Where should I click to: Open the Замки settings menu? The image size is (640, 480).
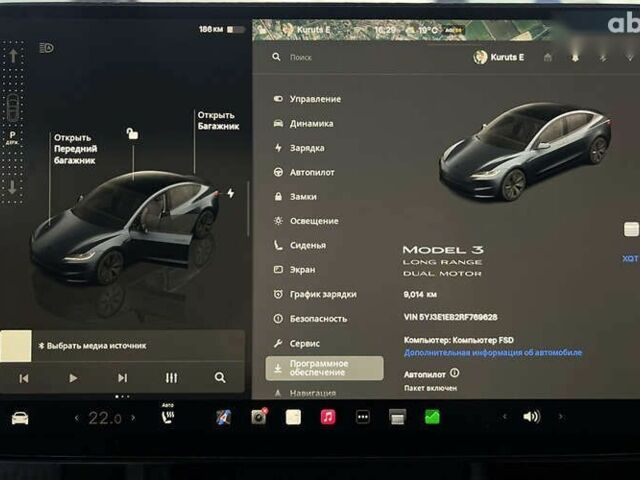click(295, 197)
